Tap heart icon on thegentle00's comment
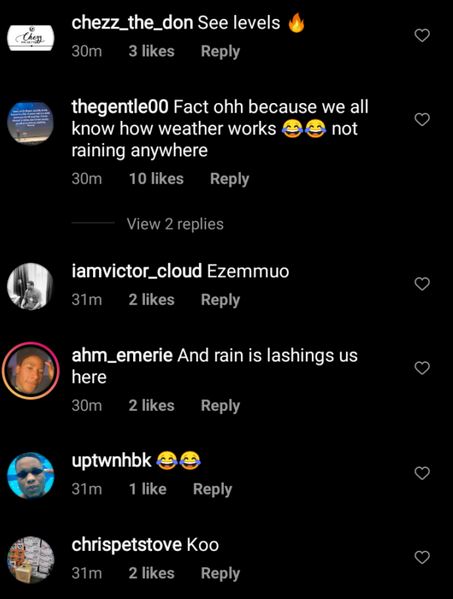Image resolution: width=453 pixels, height=599 pixels. click(422, 120)
